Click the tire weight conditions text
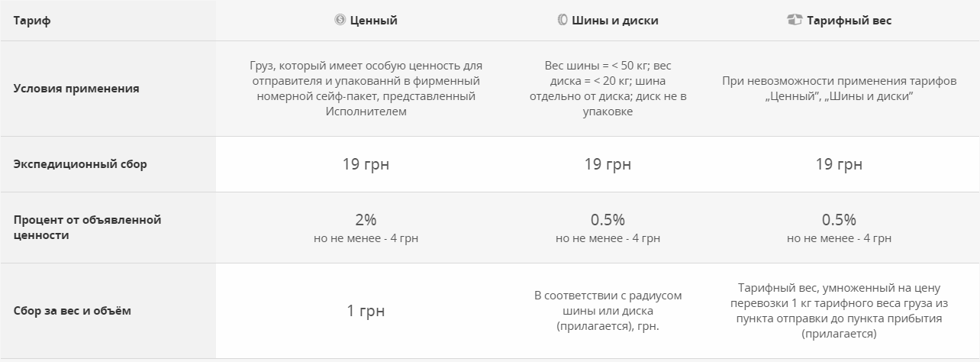980x362 pixels. [608, 89]
